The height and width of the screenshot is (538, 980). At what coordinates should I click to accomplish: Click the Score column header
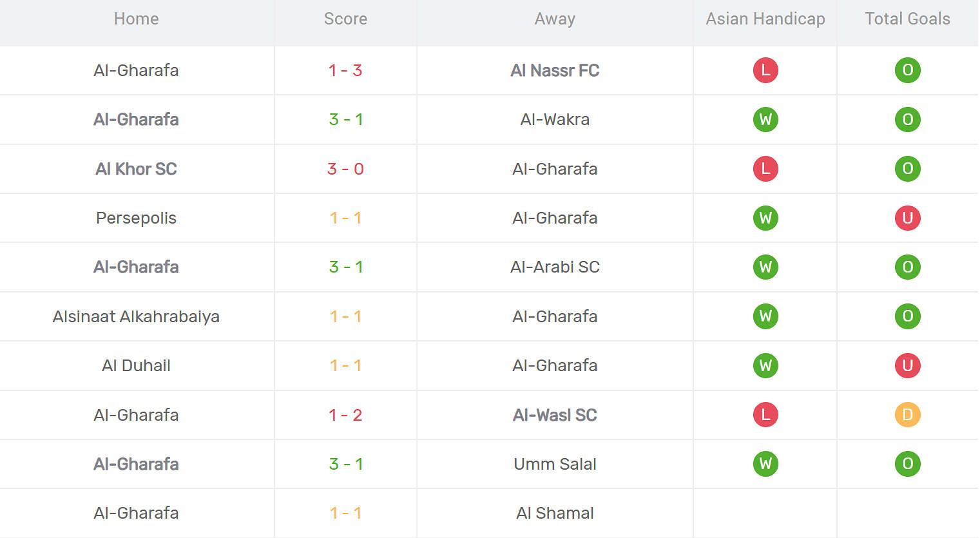click(345, 19)
